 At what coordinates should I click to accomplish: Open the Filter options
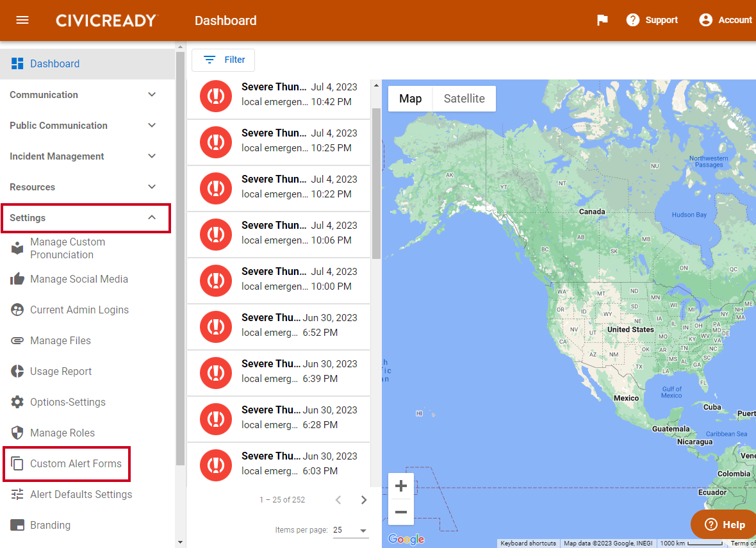click(223, 60)
